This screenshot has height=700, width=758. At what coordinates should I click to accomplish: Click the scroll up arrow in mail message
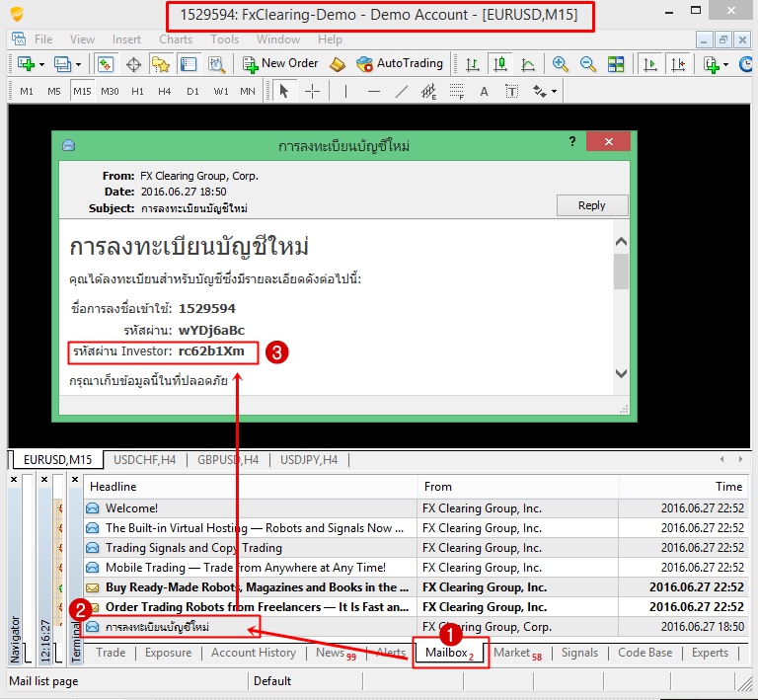[621, 242]
